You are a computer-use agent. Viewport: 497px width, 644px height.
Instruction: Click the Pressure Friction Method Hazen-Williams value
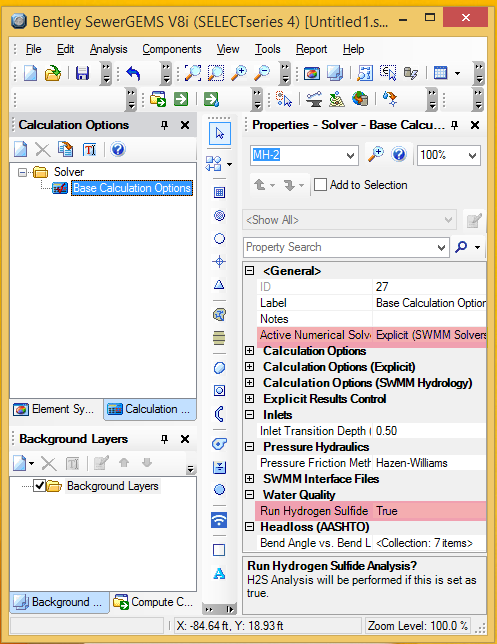[430, 463]
